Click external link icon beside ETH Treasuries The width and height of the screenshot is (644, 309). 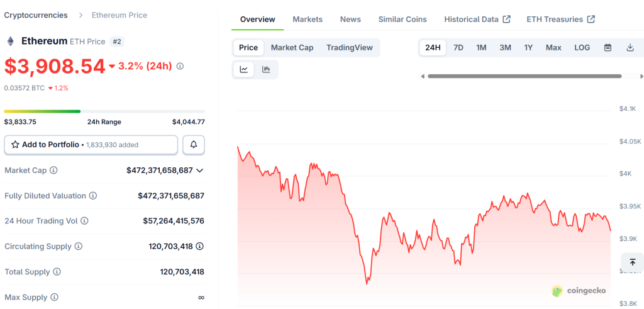591,20
